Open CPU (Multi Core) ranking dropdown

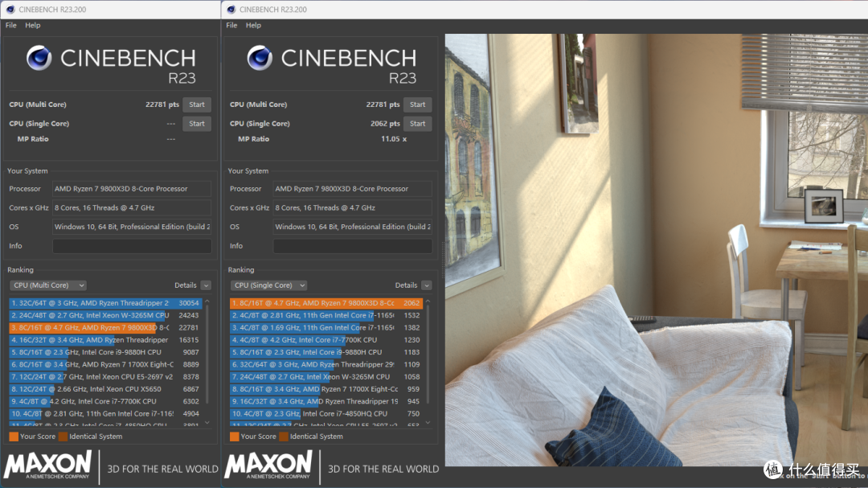click(47, 285)
